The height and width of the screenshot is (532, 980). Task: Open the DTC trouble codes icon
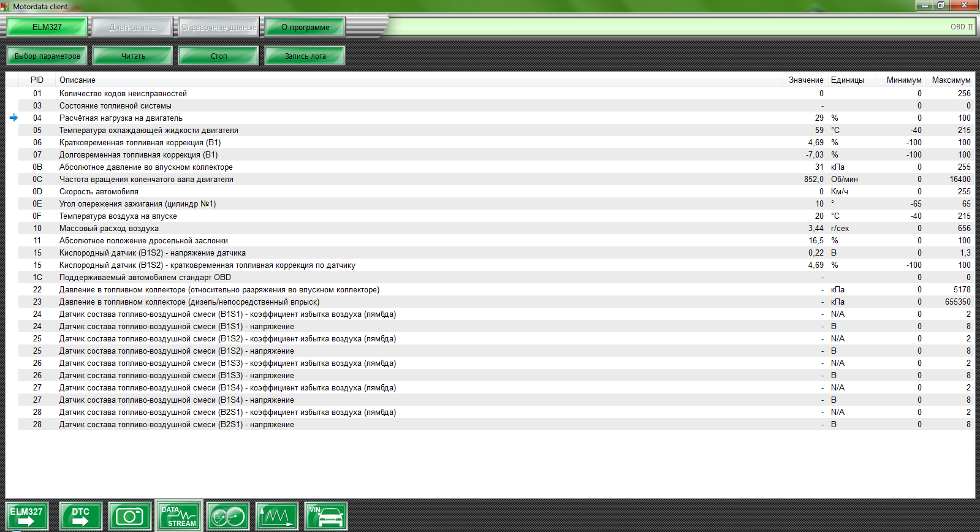pos(80,516)
